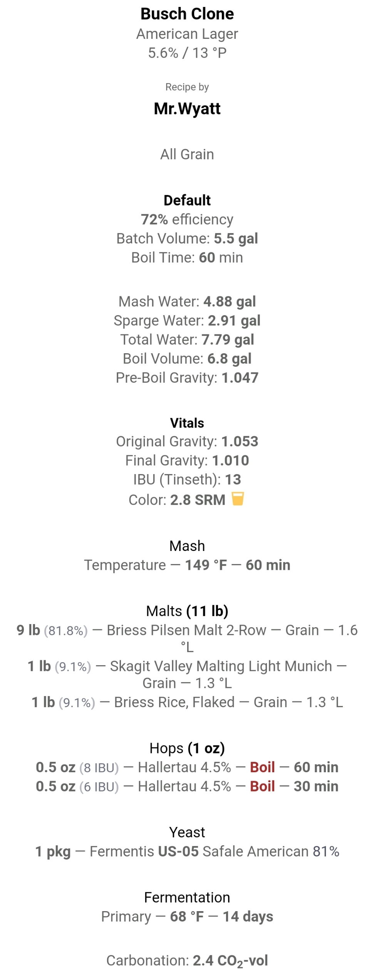Image resolution: width=374 pixels, height=980 pixels.
Task: Click the Hallertau 30 min boil hop
Action: [187, 786]
